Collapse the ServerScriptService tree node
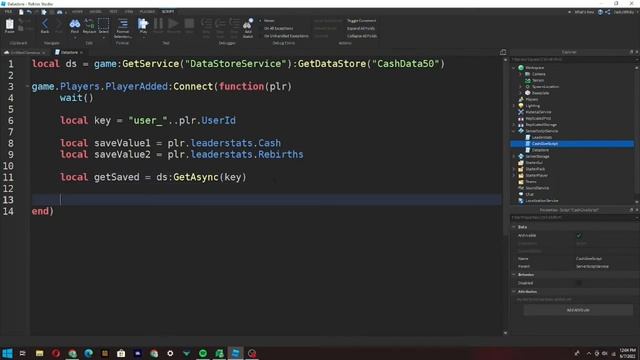 pyautogui.click(x=514, y=131)
